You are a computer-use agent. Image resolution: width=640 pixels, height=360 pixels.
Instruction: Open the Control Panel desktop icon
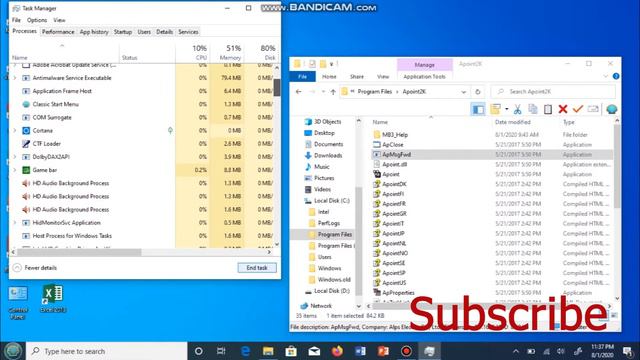point(18,303)
